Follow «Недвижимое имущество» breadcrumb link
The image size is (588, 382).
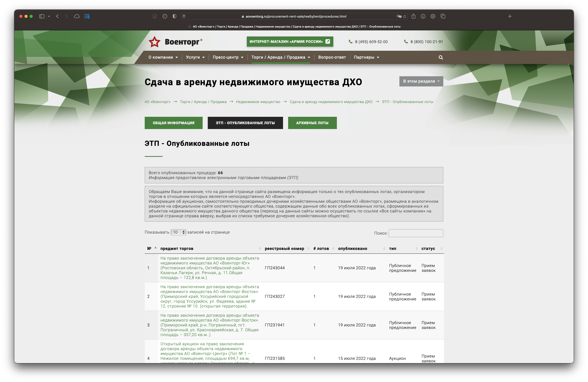[x=258, y=102]
